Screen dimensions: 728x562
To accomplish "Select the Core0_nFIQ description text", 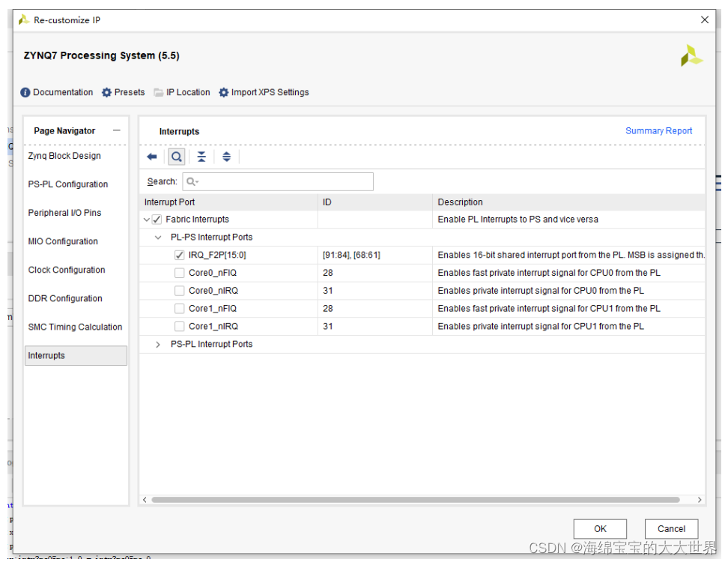I will [549, 273].
